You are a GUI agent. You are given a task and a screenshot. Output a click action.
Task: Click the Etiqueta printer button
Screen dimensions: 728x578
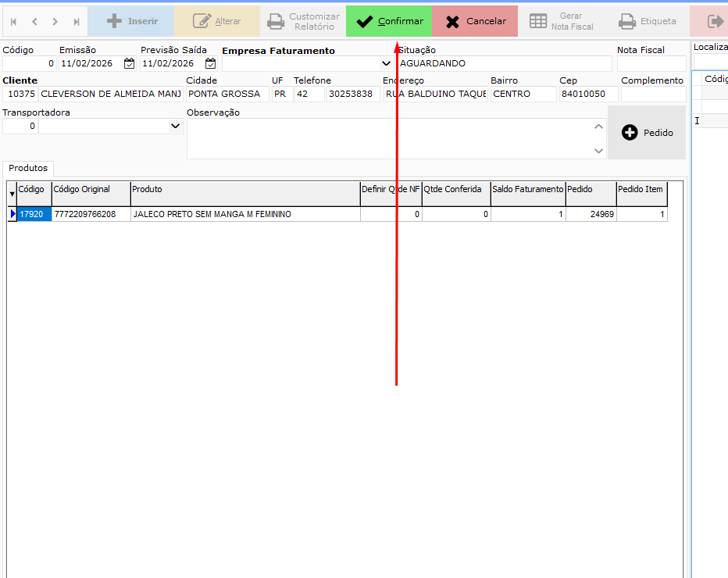point(646,21)
